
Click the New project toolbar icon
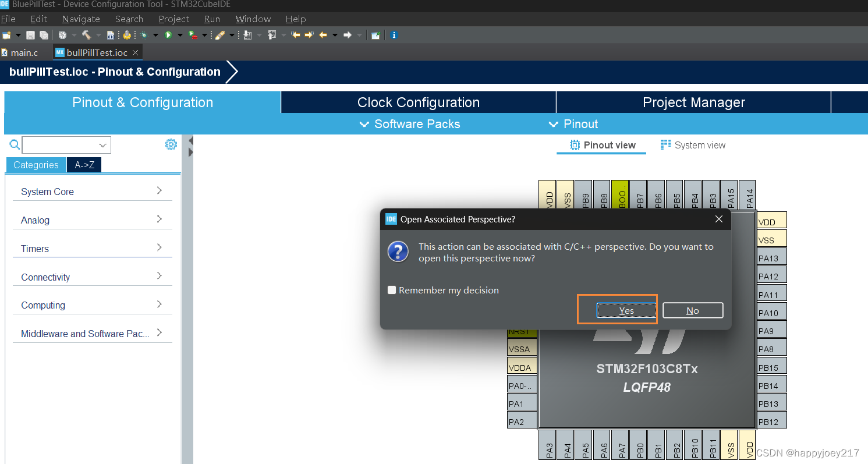tap(6, 35)
